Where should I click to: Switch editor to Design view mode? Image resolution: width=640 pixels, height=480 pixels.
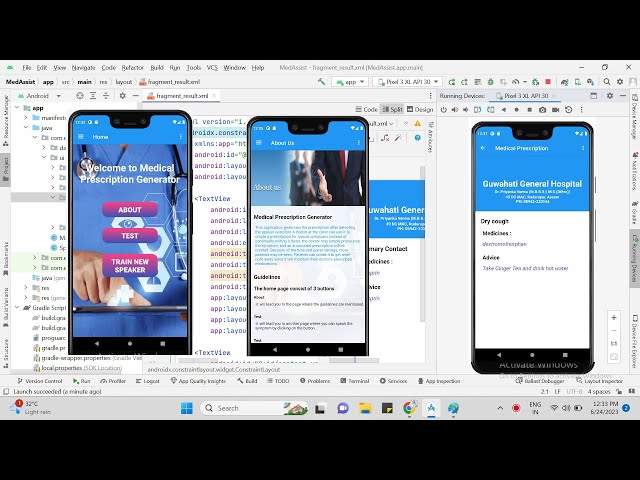tap(420, 109)
